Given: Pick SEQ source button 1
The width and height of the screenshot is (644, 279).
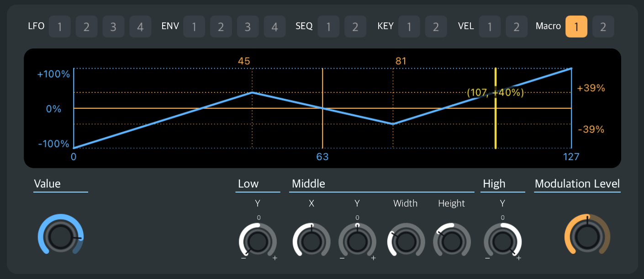Looking at the screenshot, I should [328, 27].
